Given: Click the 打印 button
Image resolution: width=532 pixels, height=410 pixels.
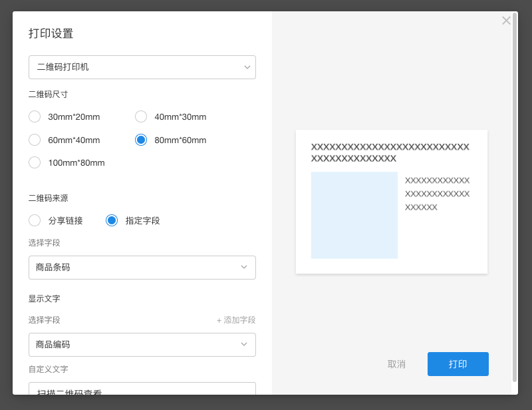Looking at the screenshot, I should point(458,364).
